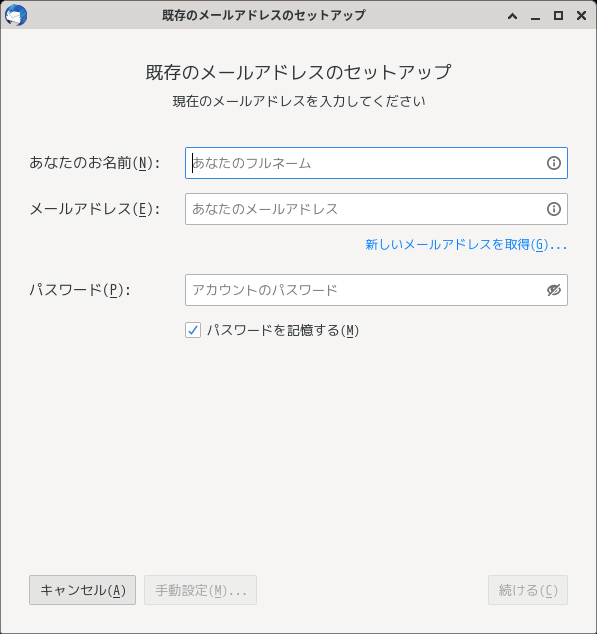
Task: Close the account setup dialog
Action: pos(582,16)
